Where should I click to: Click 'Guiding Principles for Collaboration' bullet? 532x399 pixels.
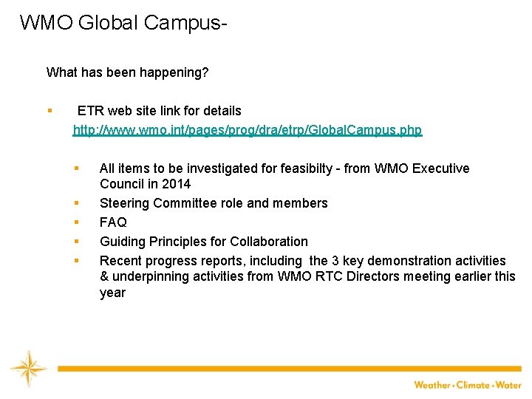click(x=204, y=242)
